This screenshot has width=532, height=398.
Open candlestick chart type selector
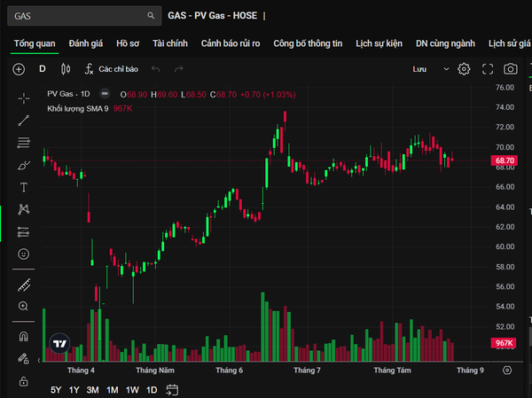(66, 69)
